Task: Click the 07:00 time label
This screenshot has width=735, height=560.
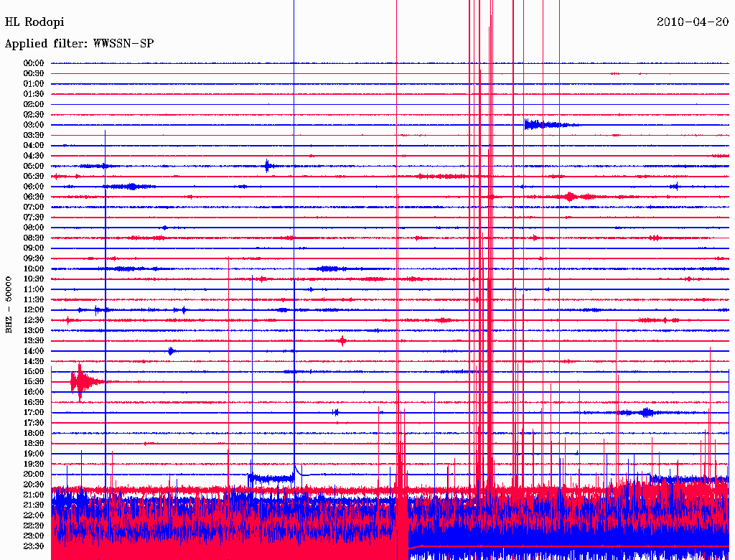Action: point(34,207)
